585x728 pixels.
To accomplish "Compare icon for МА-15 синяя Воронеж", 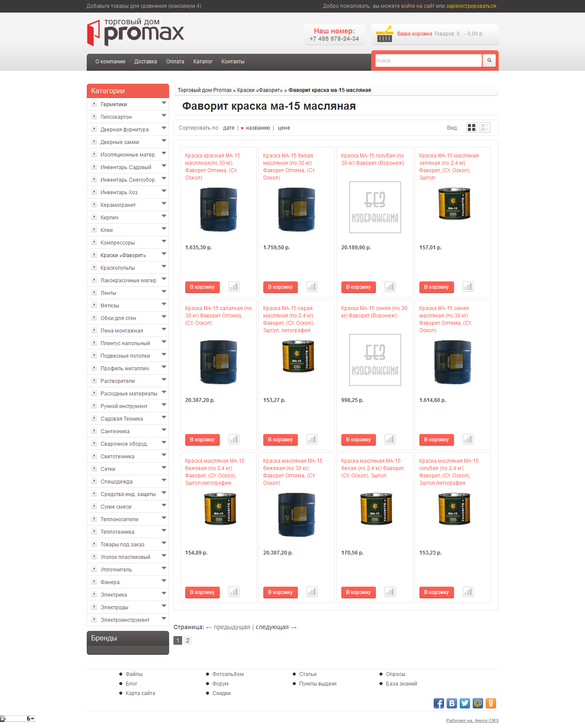I will (390, 439).
